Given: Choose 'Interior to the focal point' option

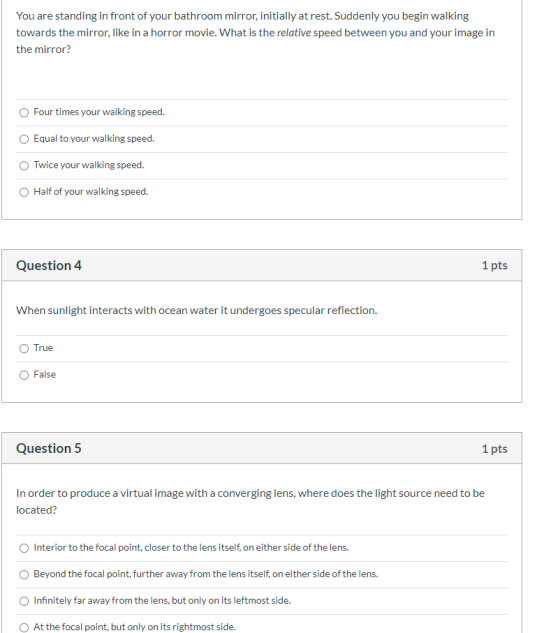Looking at the screenshot, I should [24, 548].
